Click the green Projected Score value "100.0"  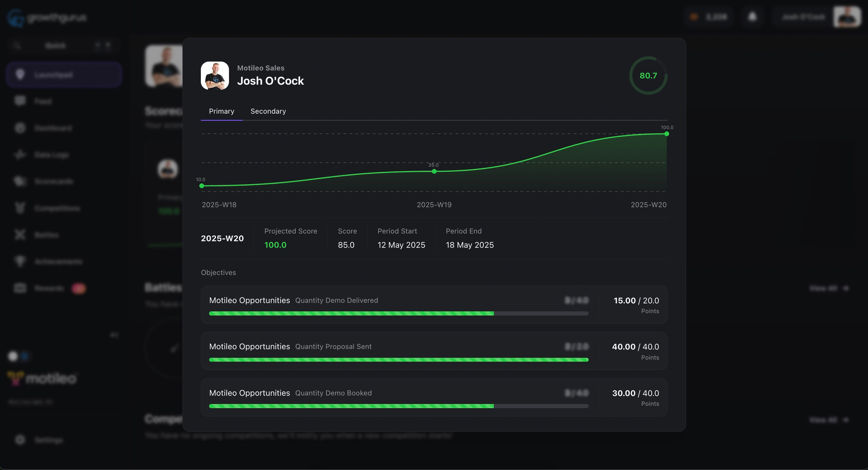pos(275,245)
